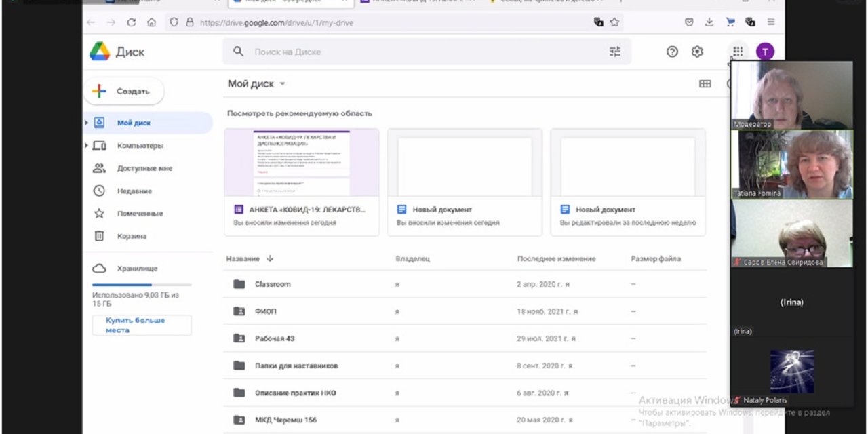Screen dimensions: 868x434
Task: Open search options filter icon
Action: pos(615,52)
